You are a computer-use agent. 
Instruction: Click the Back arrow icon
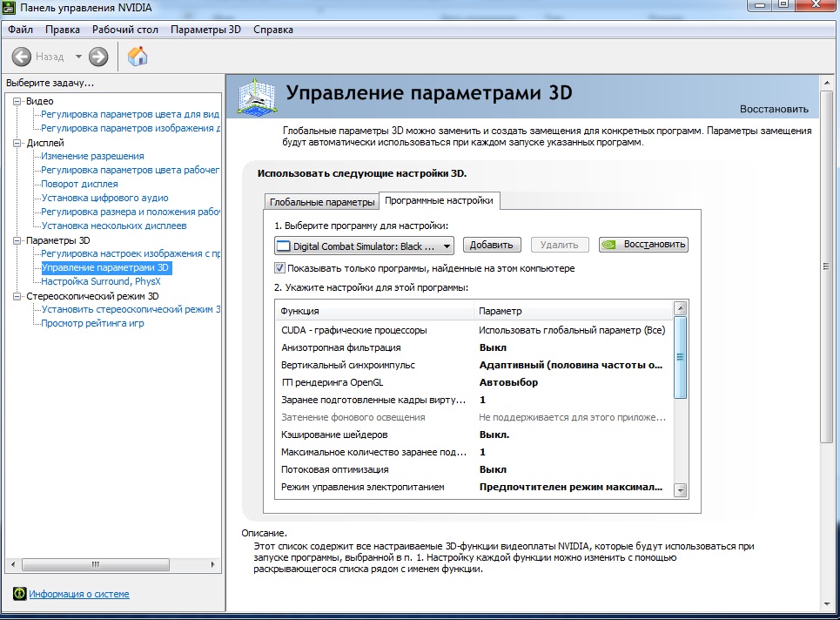point(22,57)
